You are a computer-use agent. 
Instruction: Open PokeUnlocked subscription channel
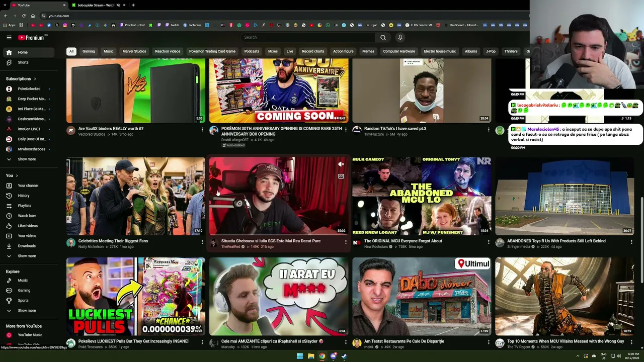pos(29,89)
